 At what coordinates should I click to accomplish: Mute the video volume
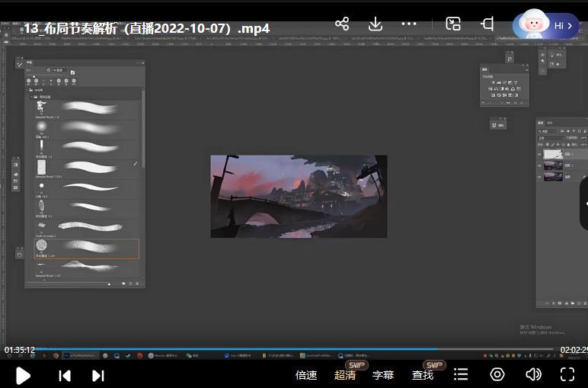pos(533,374)
